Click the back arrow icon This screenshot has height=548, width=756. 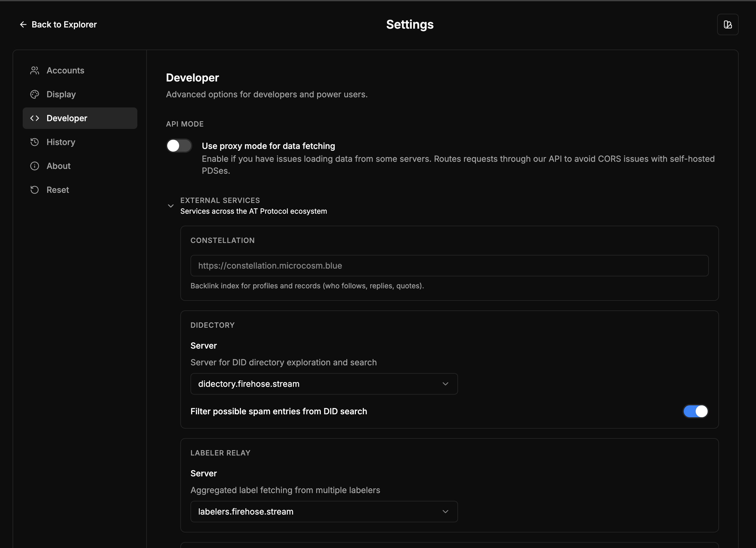[x=23, y=25]
